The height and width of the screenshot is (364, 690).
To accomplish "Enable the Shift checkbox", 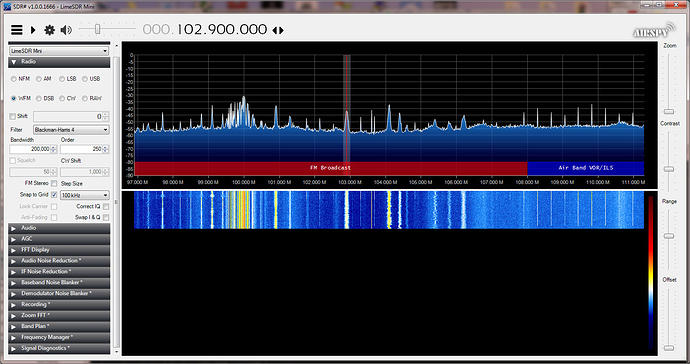I will point(12,116).
